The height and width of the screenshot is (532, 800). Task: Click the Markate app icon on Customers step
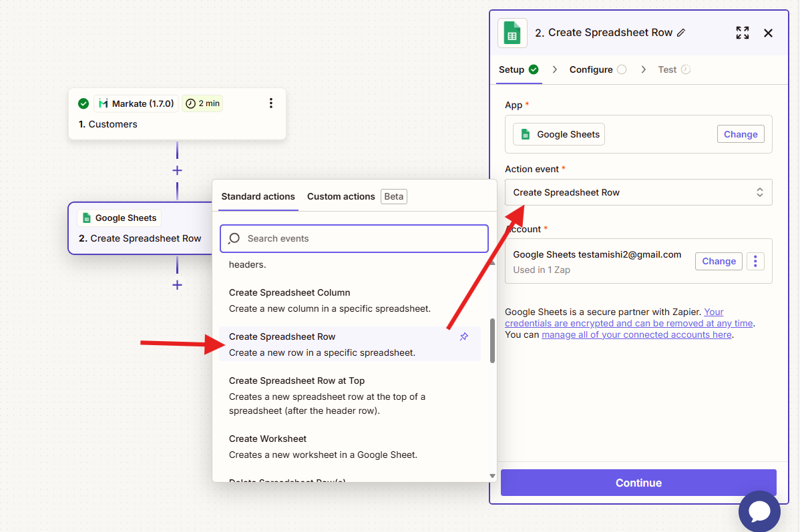103,103
